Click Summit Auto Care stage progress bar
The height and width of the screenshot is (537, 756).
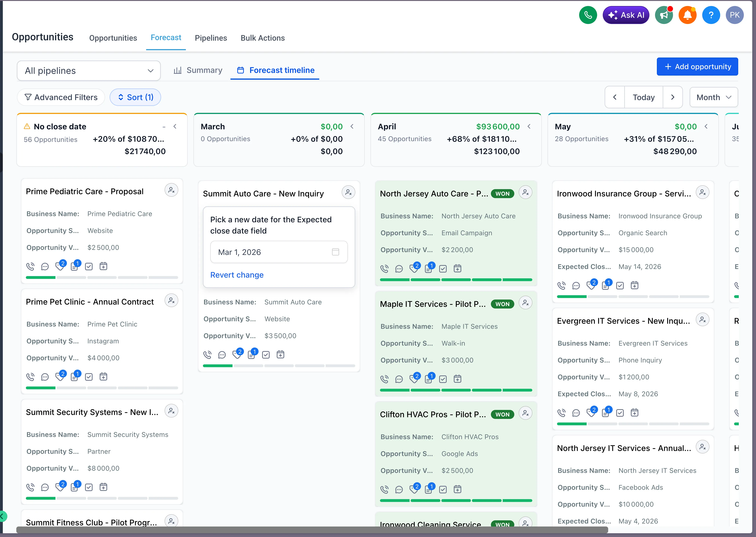[x=279, y=366]
